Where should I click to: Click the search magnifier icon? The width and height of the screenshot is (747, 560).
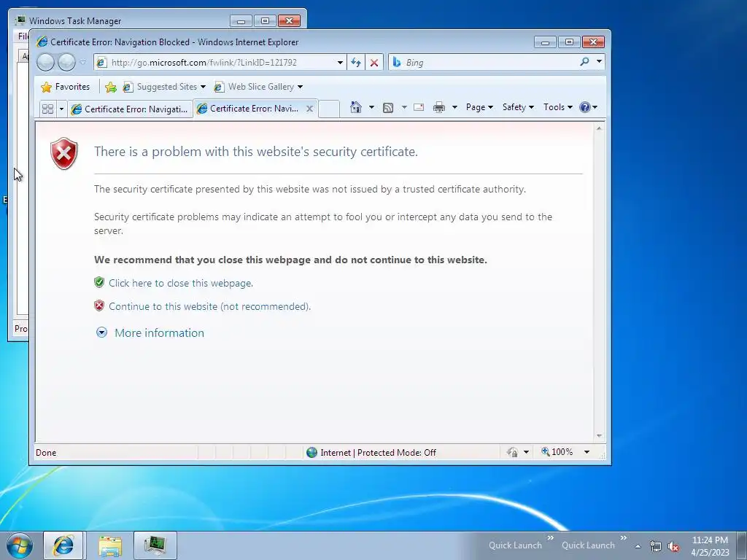click(584, 61)
